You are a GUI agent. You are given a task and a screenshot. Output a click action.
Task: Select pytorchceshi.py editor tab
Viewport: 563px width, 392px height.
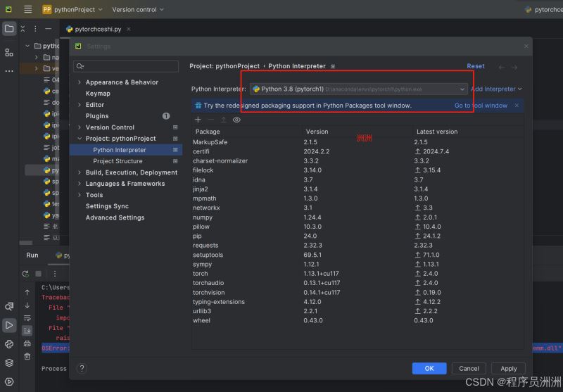[98, 29]
